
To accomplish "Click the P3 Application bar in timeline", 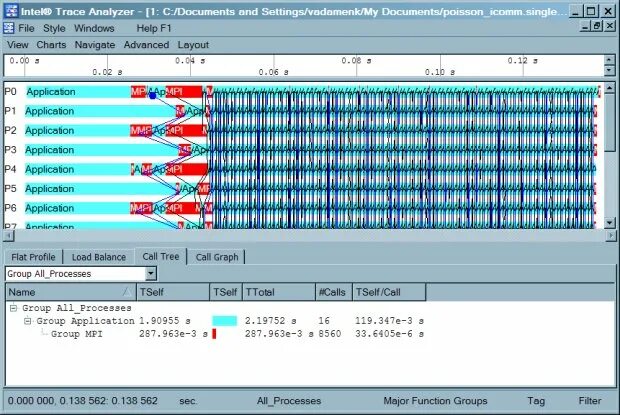I will 102,150.
